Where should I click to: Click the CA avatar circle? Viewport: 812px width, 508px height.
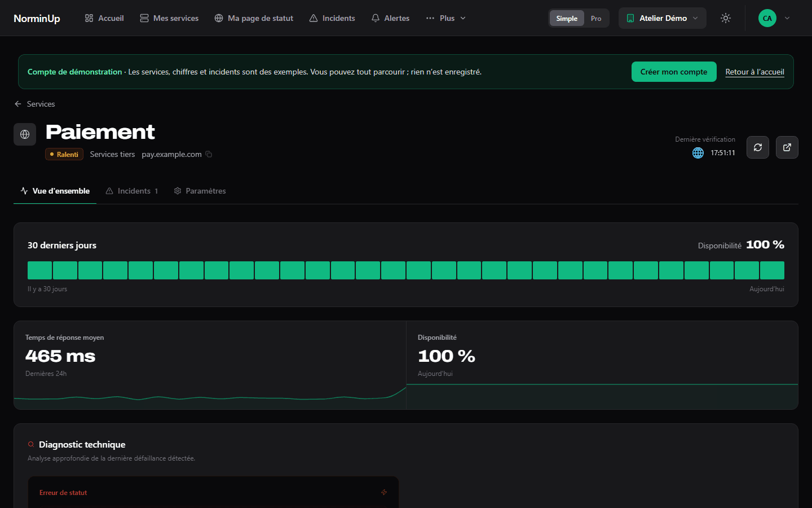[x=767, y=18]
